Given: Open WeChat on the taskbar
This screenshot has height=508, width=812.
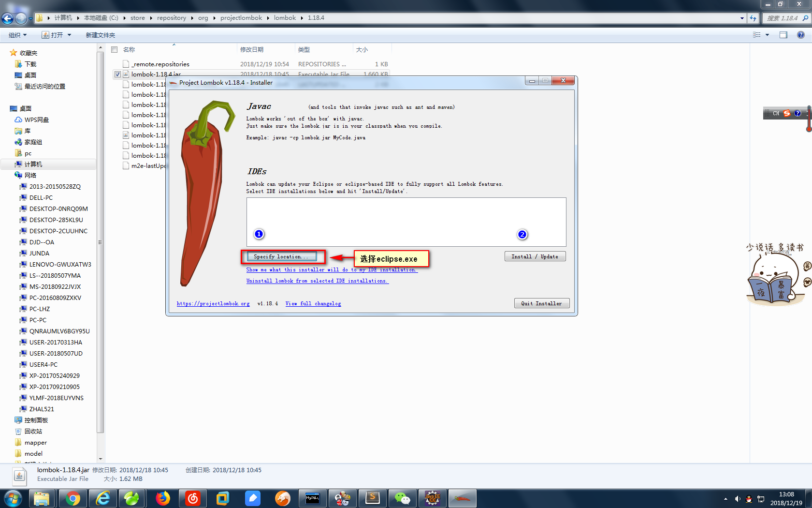Looking at the screenshot, I should [403, 498].
